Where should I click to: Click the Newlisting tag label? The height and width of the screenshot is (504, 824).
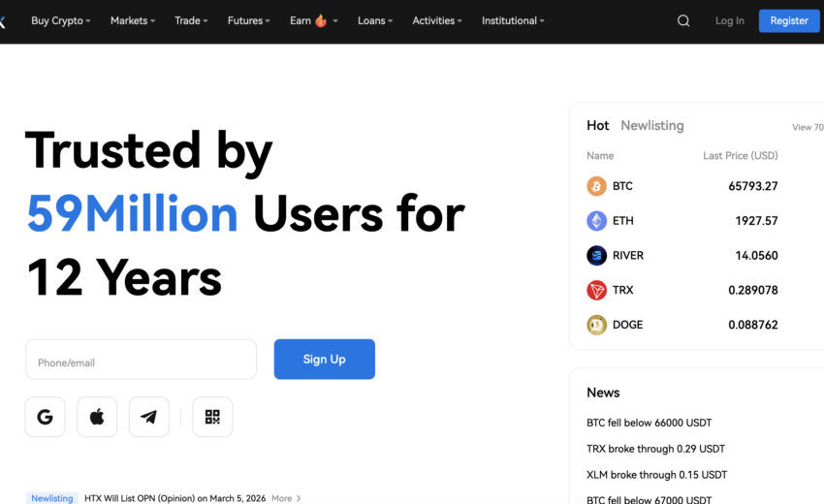point(52,498)
